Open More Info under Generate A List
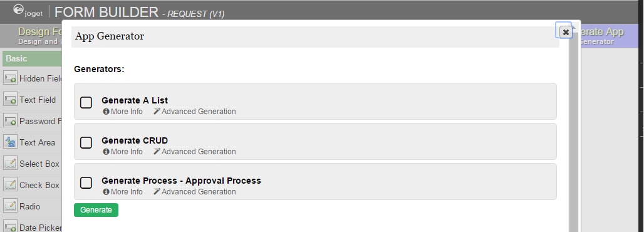The image size is (644, 232). [123, 112]
